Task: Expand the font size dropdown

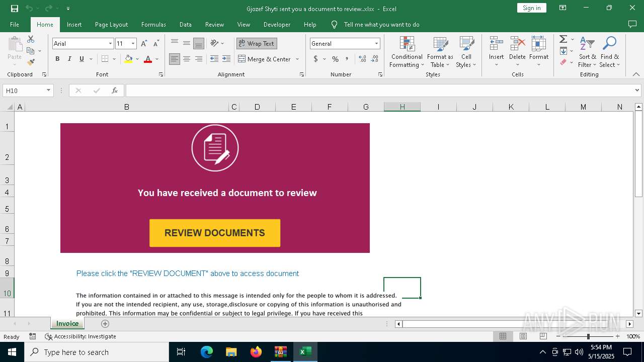Action: (133, 44)
